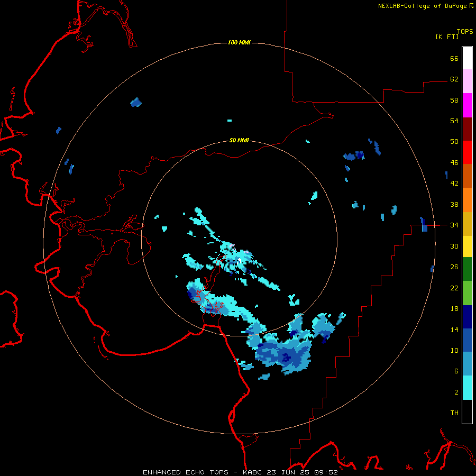Select the dark red legend swatch
This screenshot has height=476, width=476.
(x=467, y=129)
